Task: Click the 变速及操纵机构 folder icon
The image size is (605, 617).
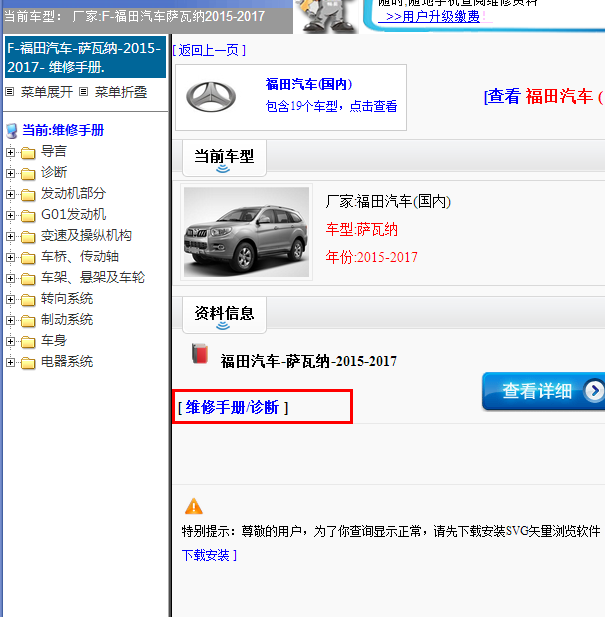Action: coord(28,236)
